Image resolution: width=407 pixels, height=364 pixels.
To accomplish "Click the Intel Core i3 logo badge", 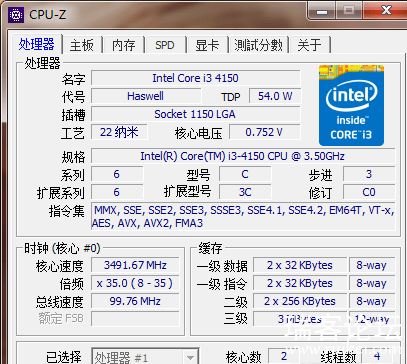I will click(x=351, y=105).
